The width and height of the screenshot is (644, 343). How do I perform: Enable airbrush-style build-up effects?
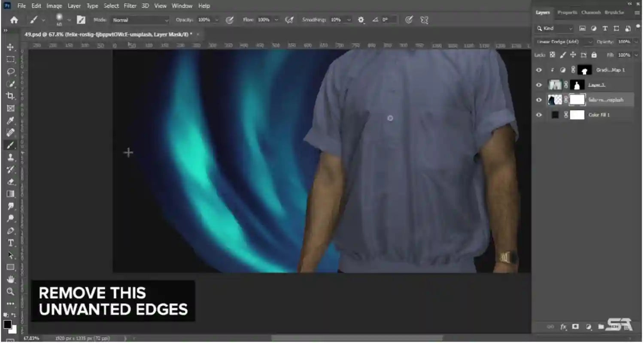pos(290,20)
